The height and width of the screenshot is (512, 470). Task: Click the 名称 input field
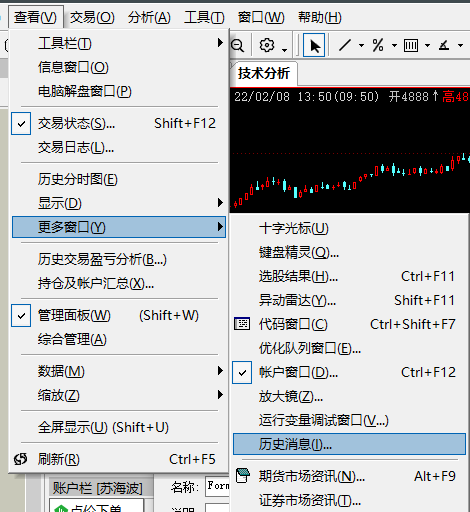coord(217,486)
